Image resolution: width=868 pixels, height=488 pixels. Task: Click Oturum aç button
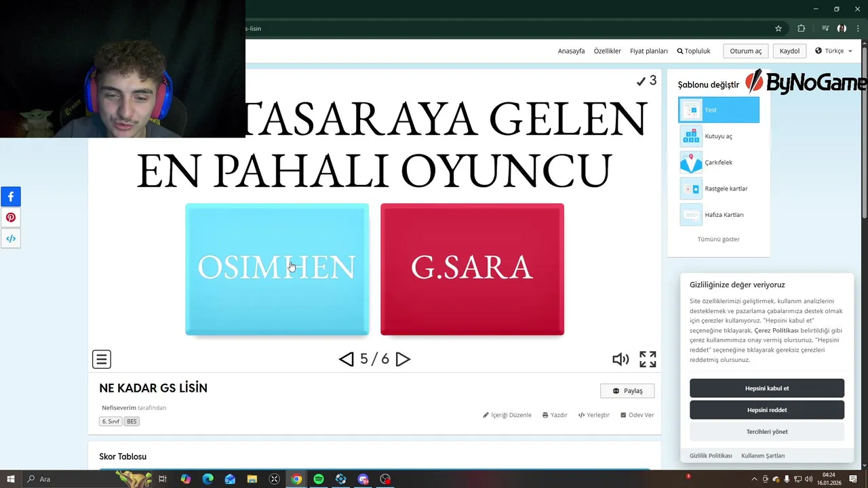tap(746, 51)
